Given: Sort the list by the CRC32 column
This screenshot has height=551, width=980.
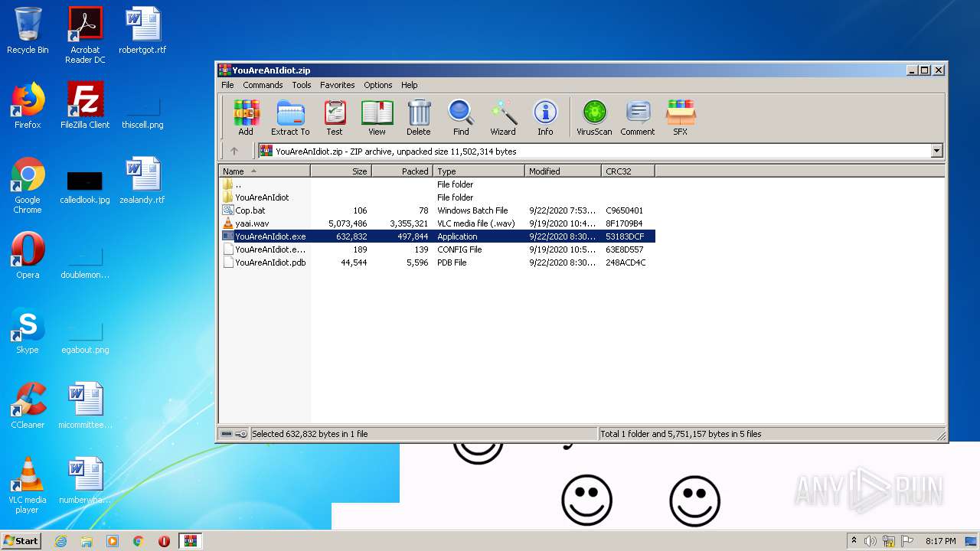Looking at the screenshot, I should pyautogui.click(x=629, y=171).
